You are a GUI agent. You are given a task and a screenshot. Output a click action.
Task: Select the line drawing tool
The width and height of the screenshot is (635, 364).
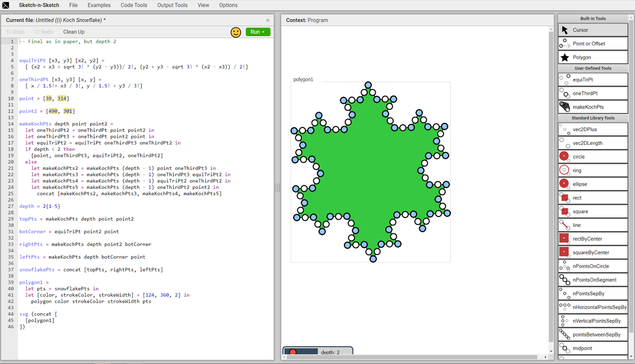point(593,225)
